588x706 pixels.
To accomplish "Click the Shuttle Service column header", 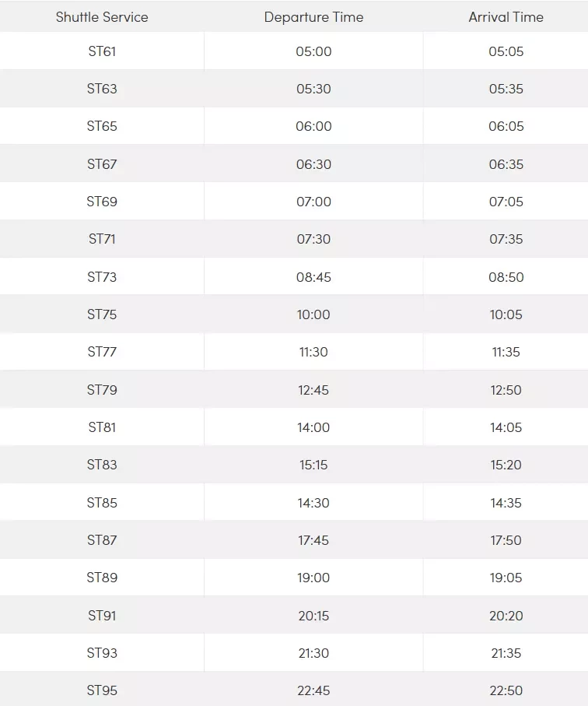I will click(x=102, y=17).
